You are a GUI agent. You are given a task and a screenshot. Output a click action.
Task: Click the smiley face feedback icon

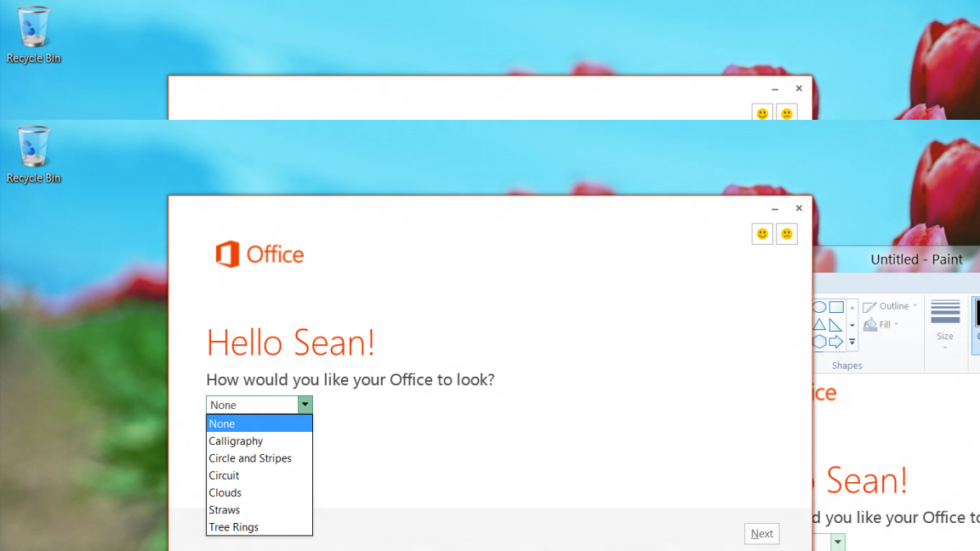tap(762, 234)
